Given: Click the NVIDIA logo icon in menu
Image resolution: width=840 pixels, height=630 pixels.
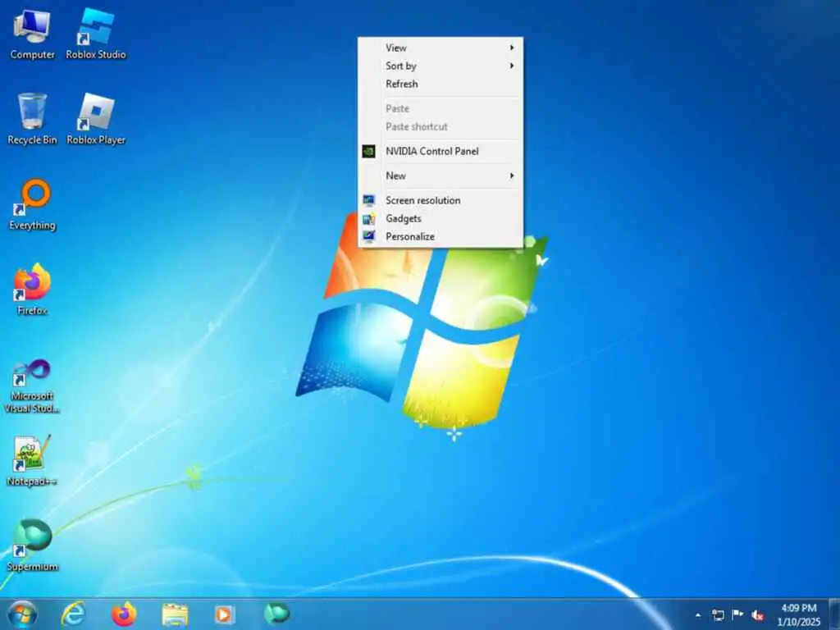Looking at the screenshot, I should (368, 152).
